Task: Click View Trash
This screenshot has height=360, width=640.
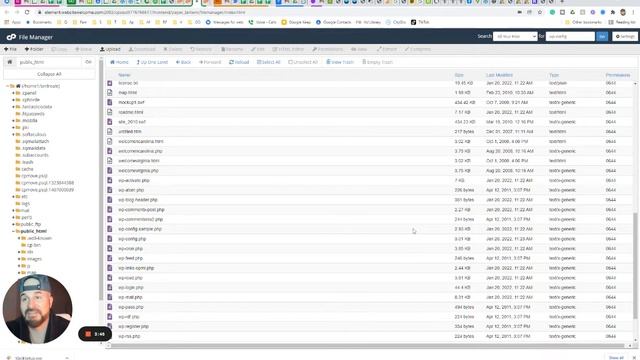Action: (x=340, y=62)
